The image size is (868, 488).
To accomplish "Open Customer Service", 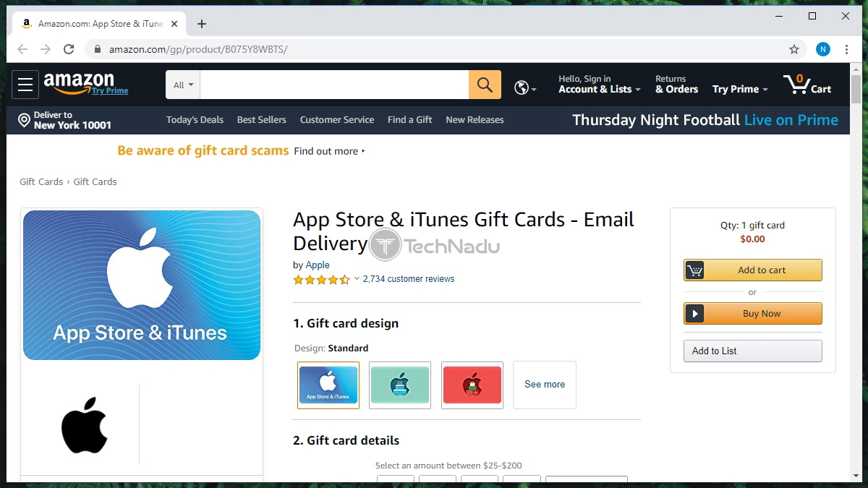I will coord(337,120).
